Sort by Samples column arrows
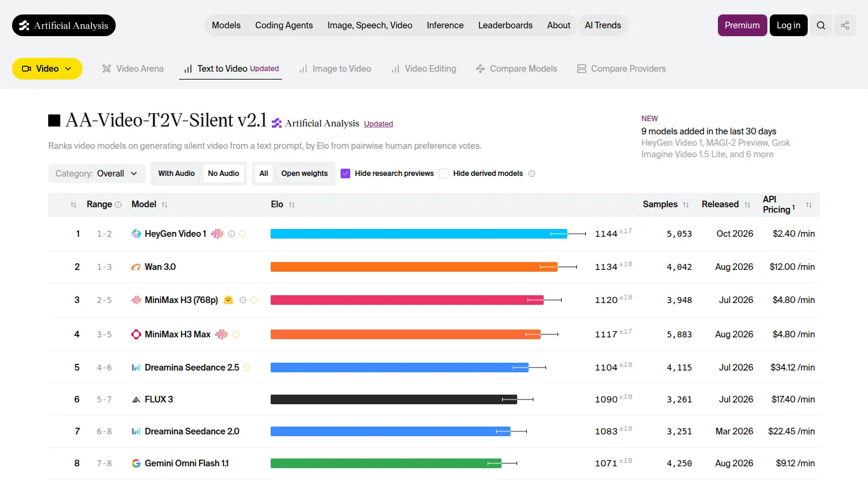Viewport: 868px width, 488px height. pos(686,205)
